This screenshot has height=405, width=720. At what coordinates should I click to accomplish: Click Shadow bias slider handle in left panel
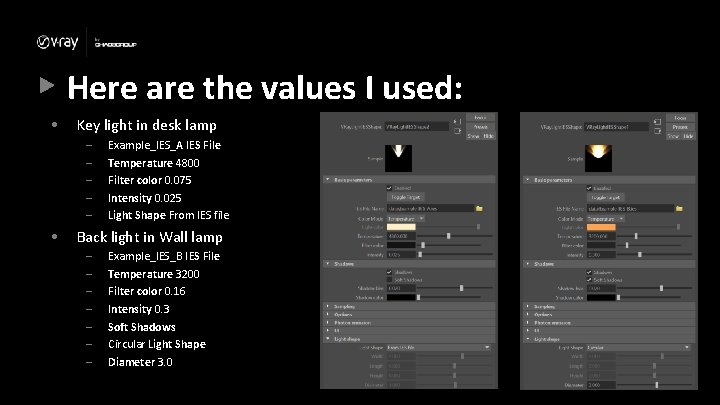point(461,288)
